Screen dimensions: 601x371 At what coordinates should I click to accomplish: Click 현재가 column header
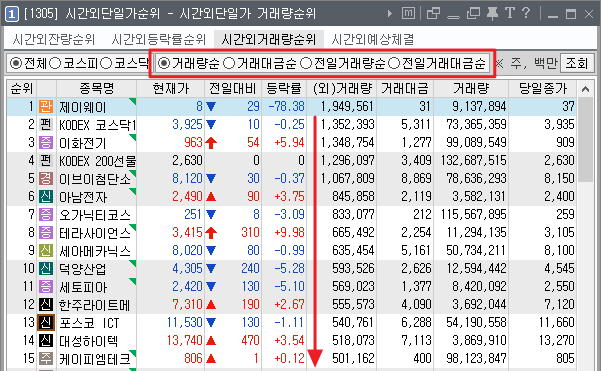coord(171,89)
